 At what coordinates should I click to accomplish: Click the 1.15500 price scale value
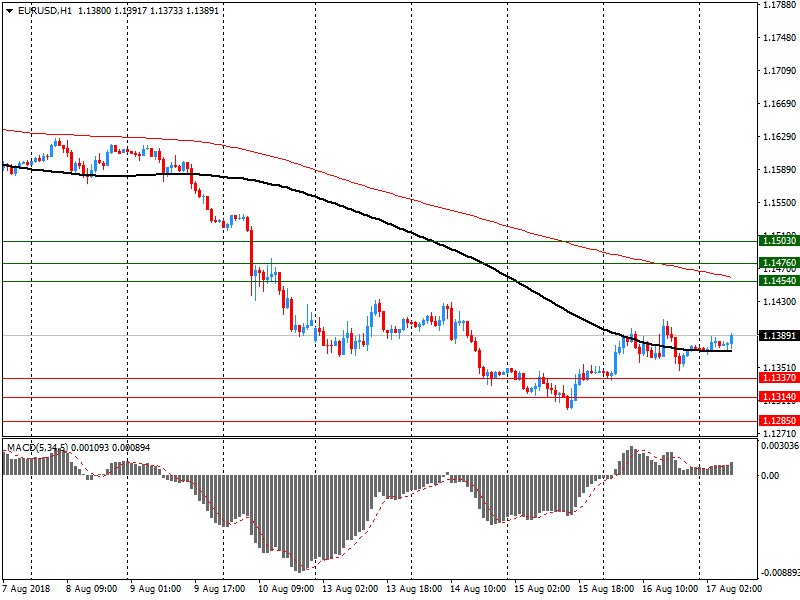click(x=779, y=203)
